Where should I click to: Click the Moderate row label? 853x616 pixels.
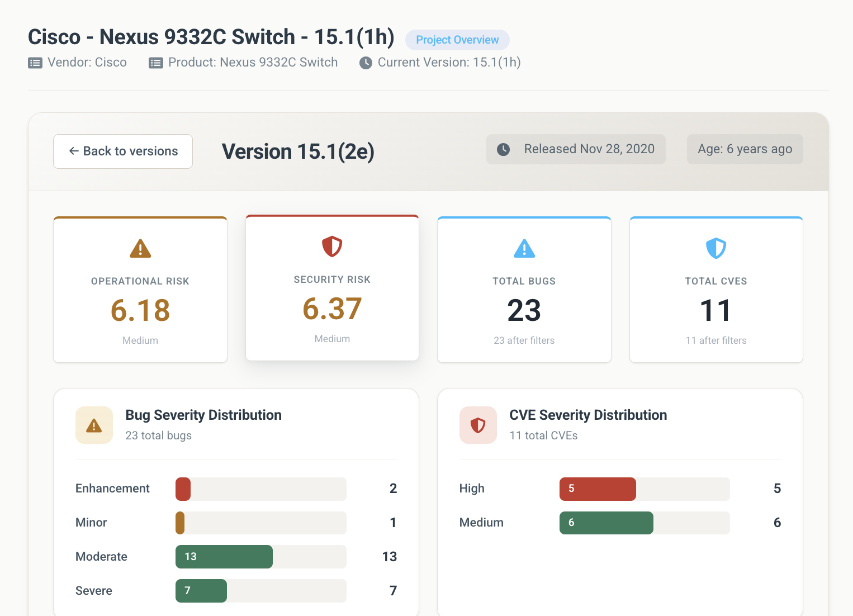[x=101, y=557]
